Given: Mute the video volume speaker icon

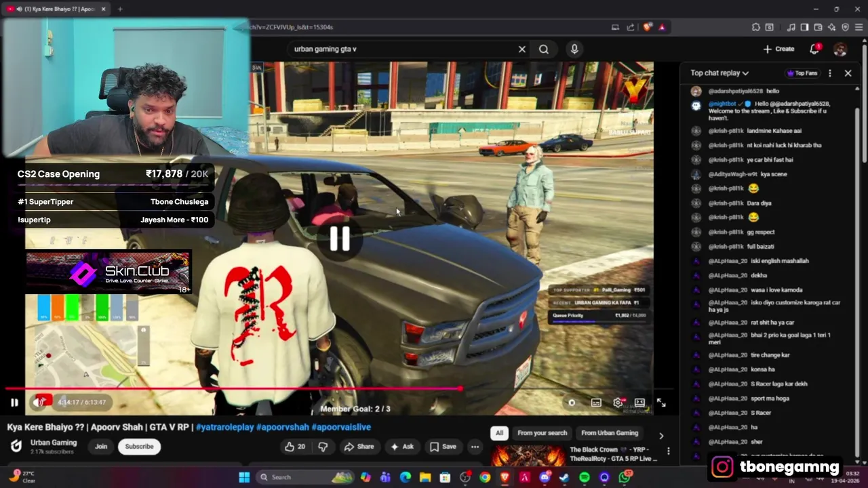Looking at the screenshot, I should (x=39, y=402).
